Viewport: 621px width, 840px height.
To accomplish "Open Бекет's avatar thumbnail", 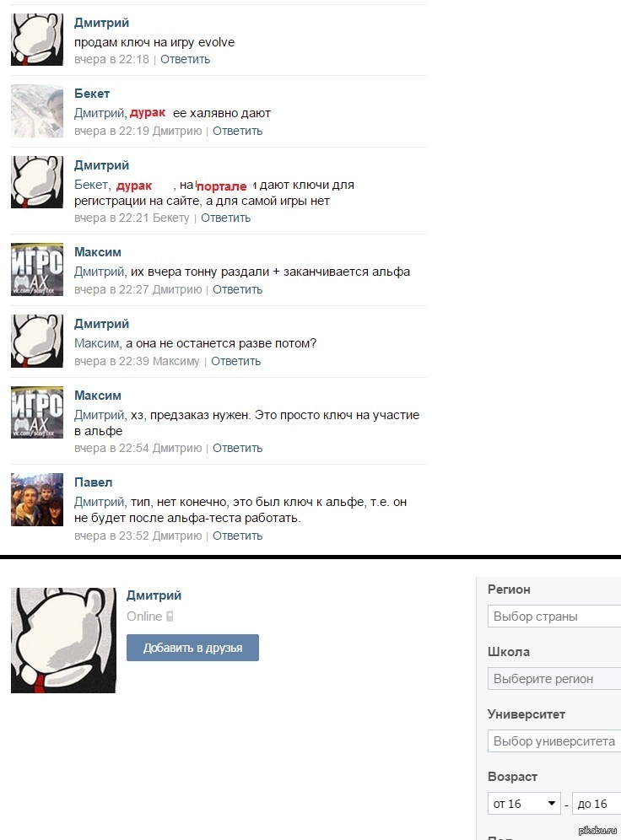I will 37,110.
